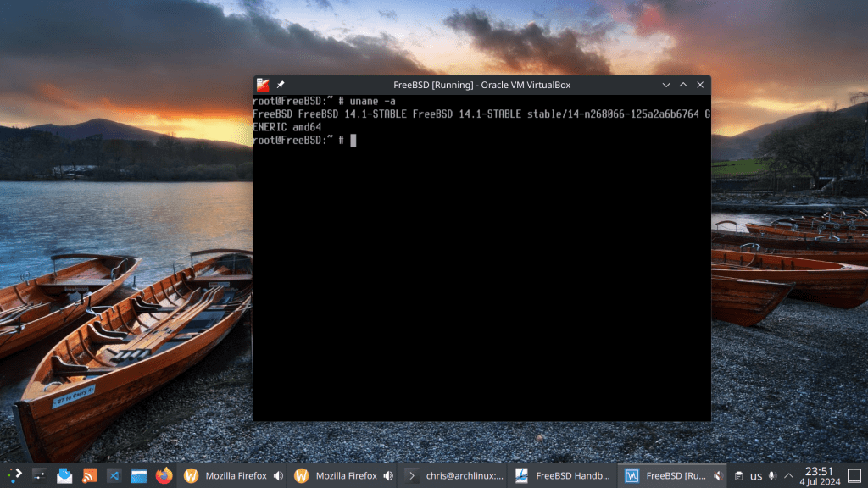Screen dimensions: 868x488
Task: Toggle pin on the VirtualBox window
Action: click(x=281, y=85)
